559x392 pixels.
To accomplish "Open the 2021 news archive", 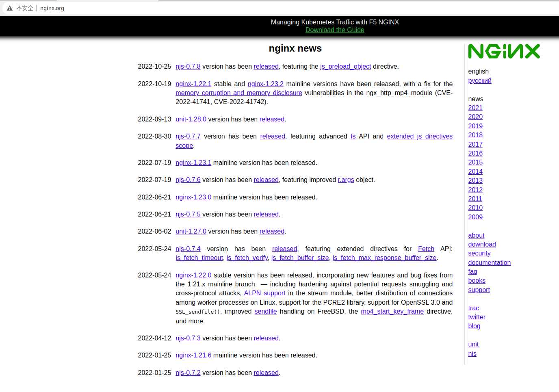I will tap(475, 108).
